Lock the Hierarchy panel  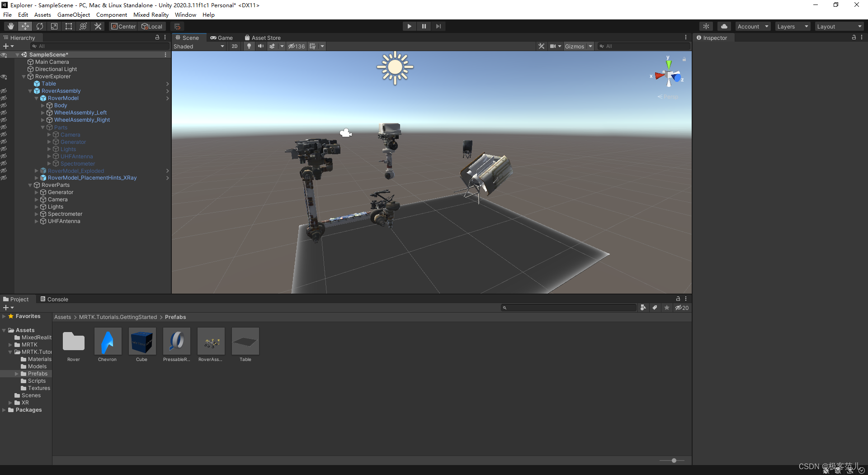157,38
